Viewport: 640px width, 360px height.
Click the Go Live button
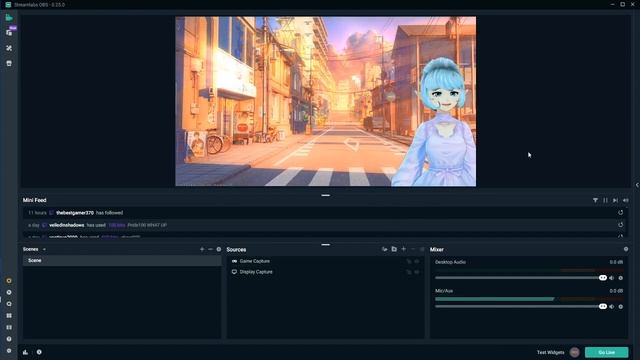[607, 352]
